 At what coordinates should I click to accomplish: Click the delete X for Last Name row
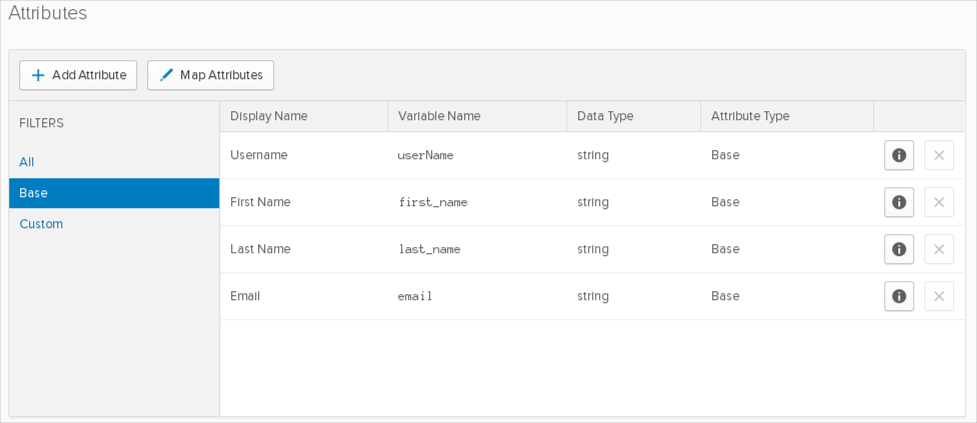coord(939,249)
